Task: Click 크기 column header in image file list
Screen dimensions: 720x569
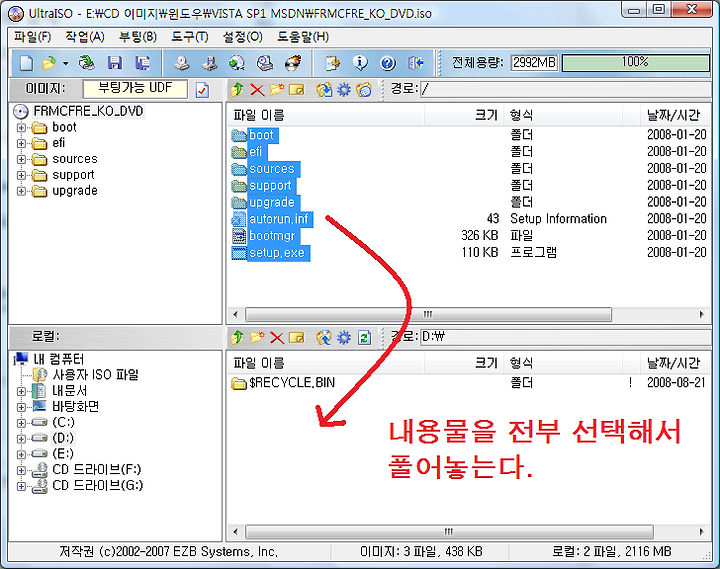Action: [464, 115]
